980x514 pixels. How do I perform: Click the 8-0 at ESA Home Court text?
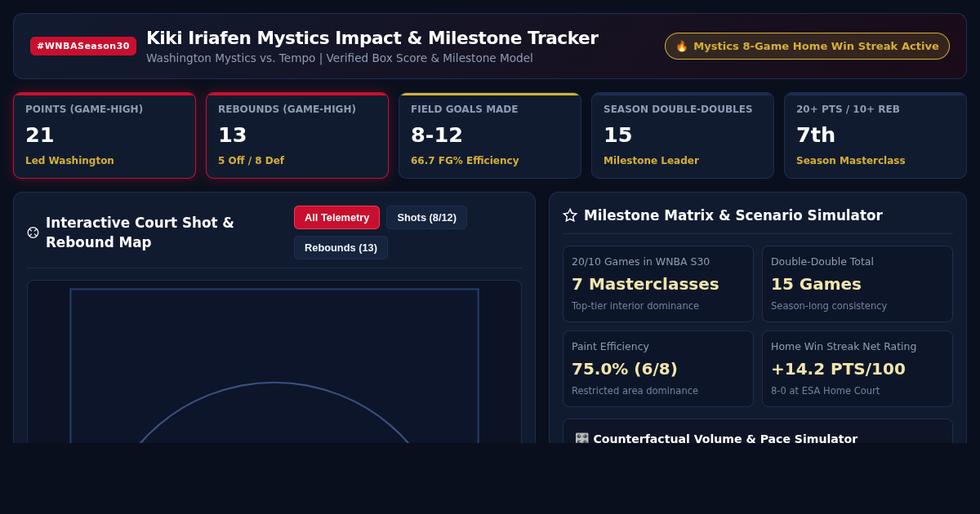[x=825, y=391]
